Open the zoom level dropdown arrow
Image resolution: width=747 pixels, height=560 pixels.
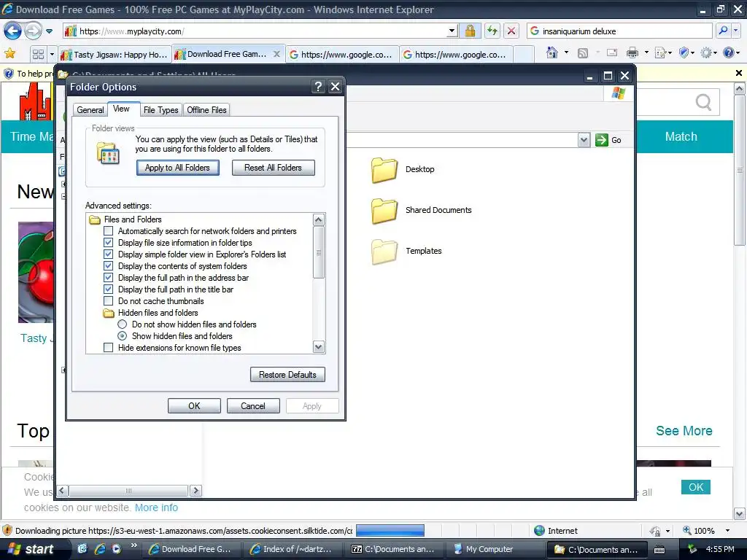[x=727, y=531]
